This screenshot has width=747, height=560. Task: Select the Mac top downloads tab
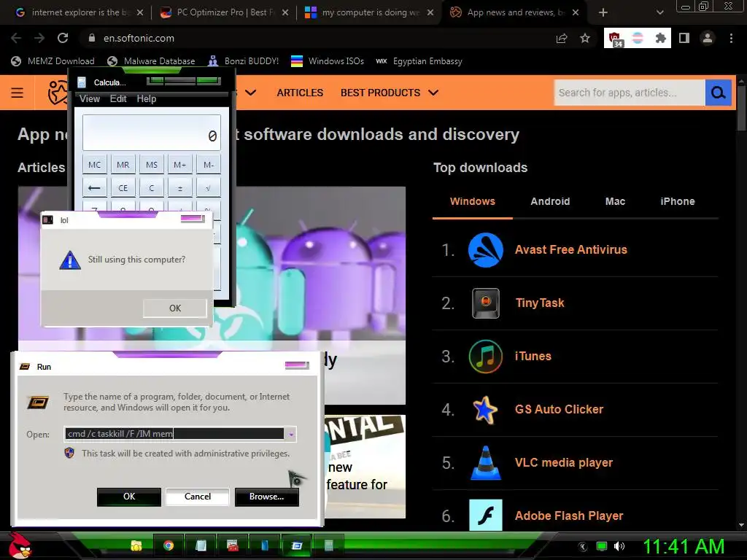pyautogui.click(x=615, y=201)
